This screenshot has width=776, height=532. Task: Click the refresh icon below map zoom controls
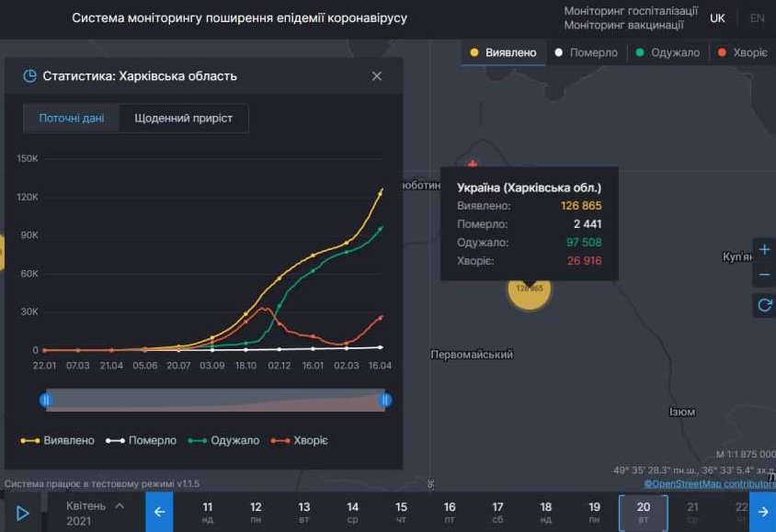pyautogui.click(x=764, y=305)
